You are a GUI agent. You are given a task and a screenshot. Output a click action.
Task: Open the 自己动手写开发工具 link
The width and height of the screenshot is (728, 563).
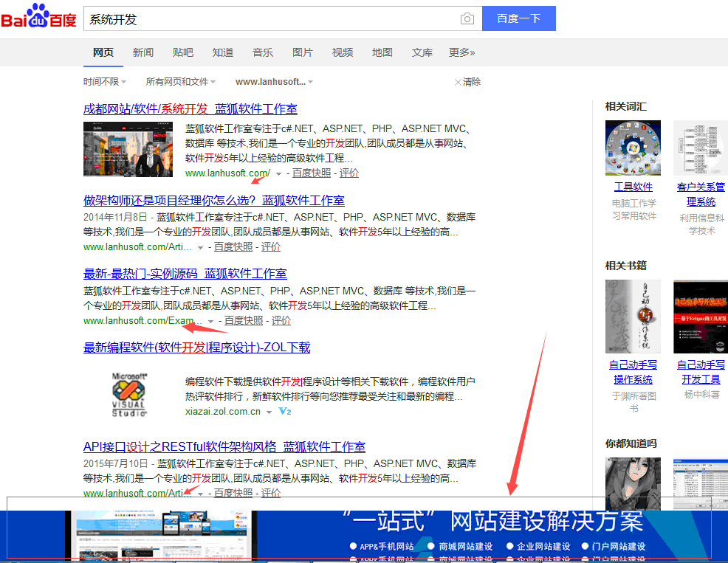coord(701,372)
